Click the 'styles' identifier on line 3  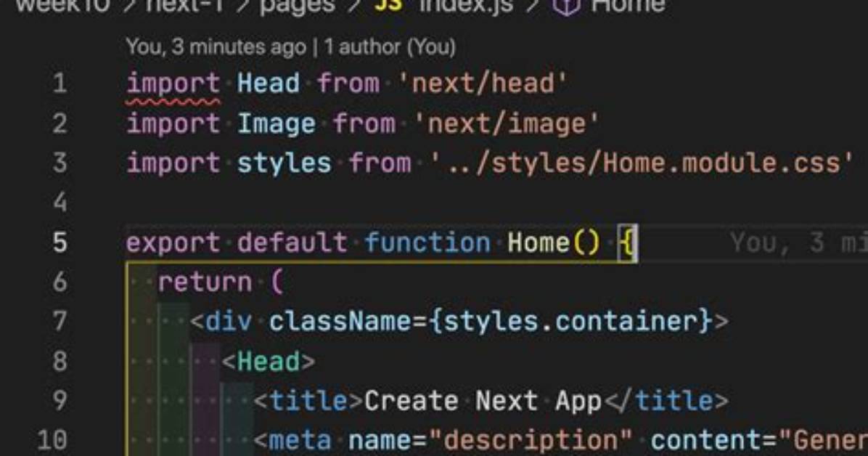[x=284, y=163]
